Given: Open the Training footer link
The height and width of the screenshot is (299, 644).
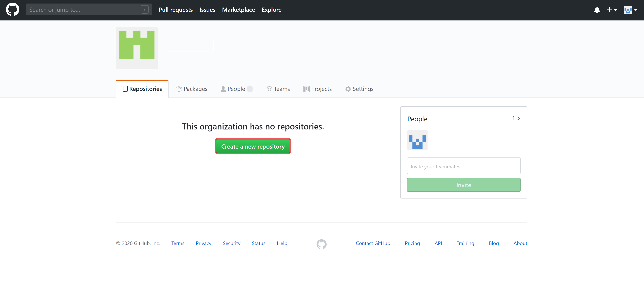Looking at the screenshot, I should tap(465, 243).
